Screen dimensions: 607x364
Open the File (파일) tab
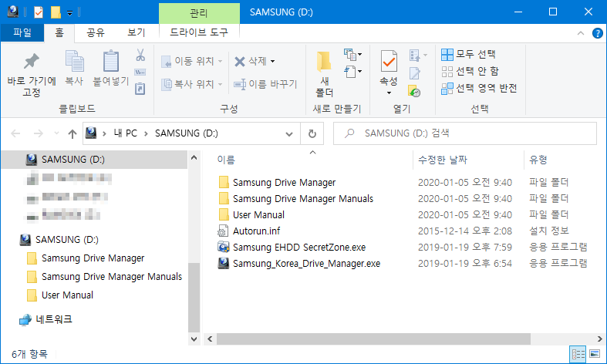click(22, 32)
